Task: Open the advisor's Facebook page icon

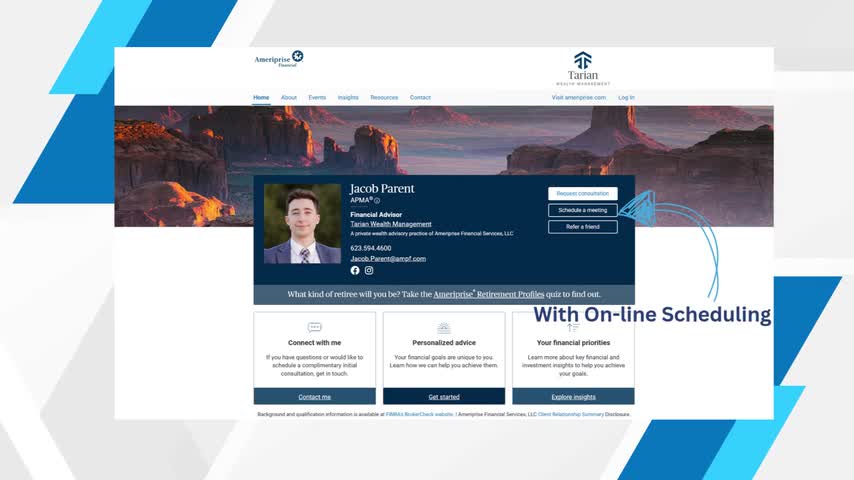Action: pyautogui.click(x=355, y=271)
